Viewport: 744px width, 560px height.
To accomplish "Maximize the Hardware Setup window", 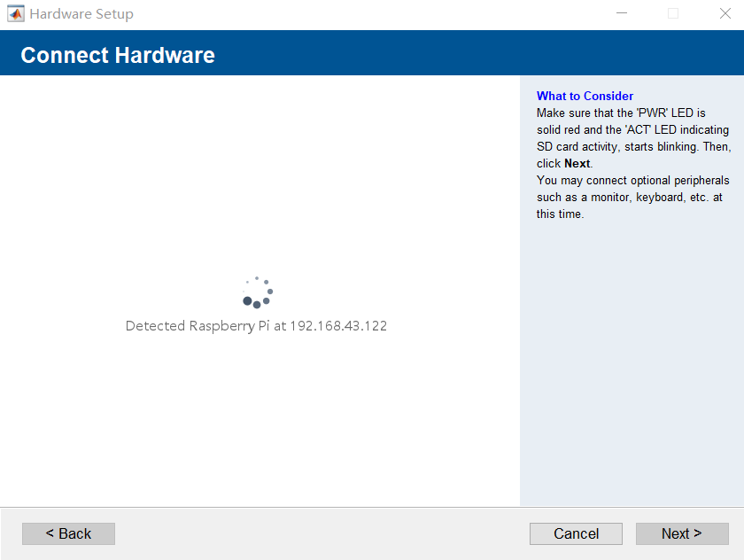I will (x=672, y=13).
